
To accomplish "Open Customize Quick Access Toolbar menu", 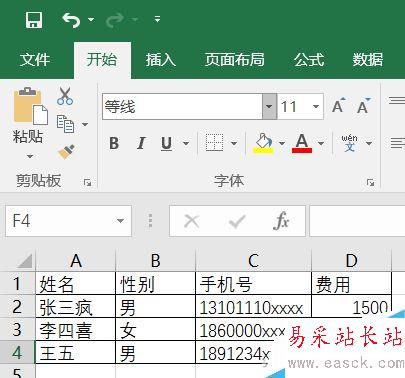I will click(157, 19).
